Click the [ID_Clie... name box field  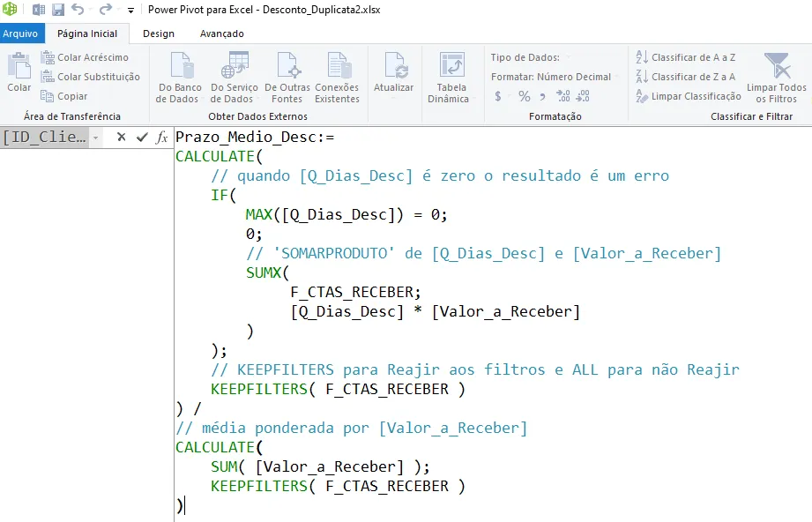pos(46,138)
